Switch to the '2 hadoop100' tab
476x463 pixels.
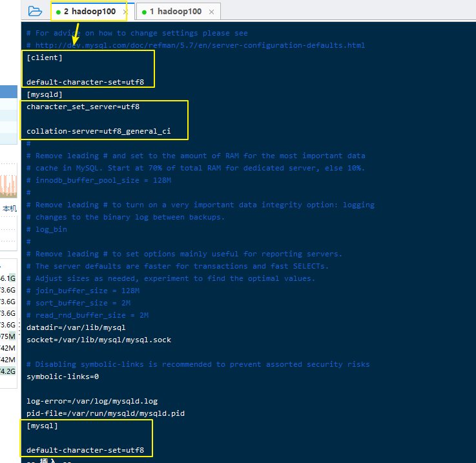90,12
